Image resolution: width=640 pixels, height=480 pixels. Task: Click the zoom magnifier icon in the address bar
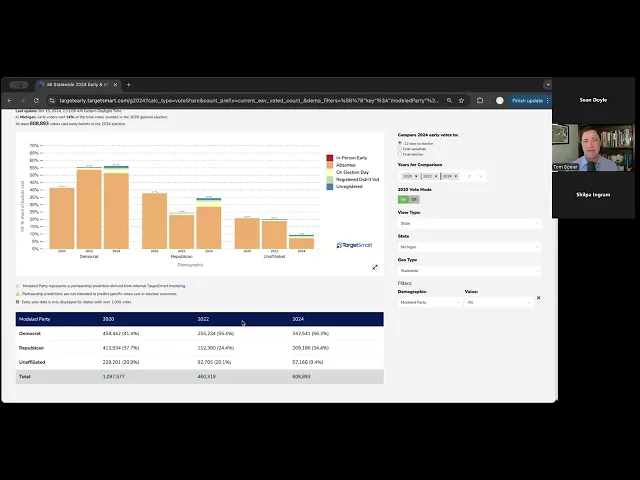[x=449, y=100]
